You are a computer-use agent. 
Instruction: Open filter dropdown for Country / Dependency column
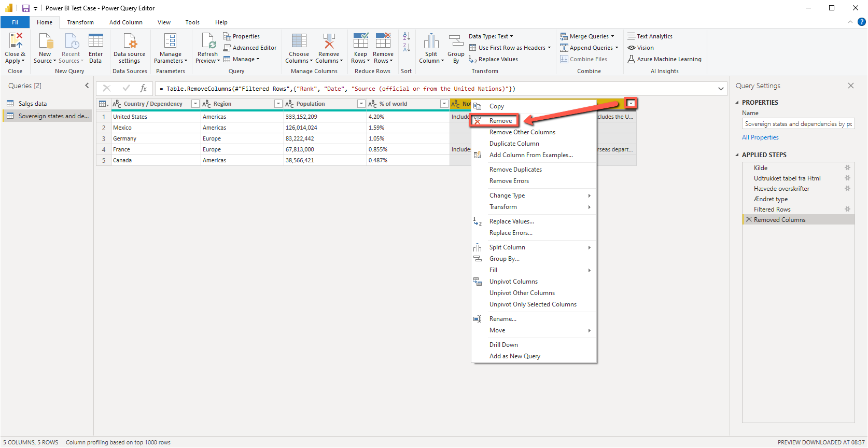click(195, 104)
